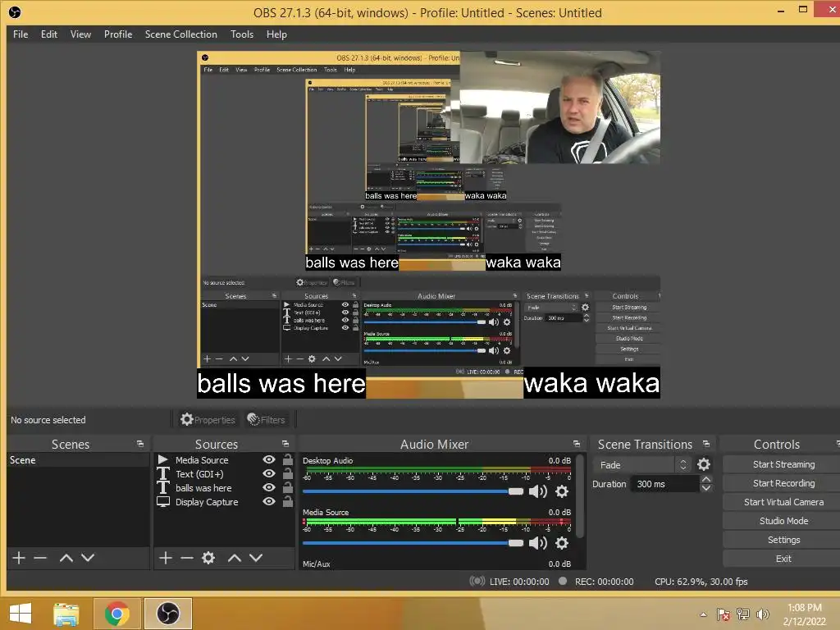Click Start Virtual Camera
This screenshot has height=630, width=840.
[783, 502]
